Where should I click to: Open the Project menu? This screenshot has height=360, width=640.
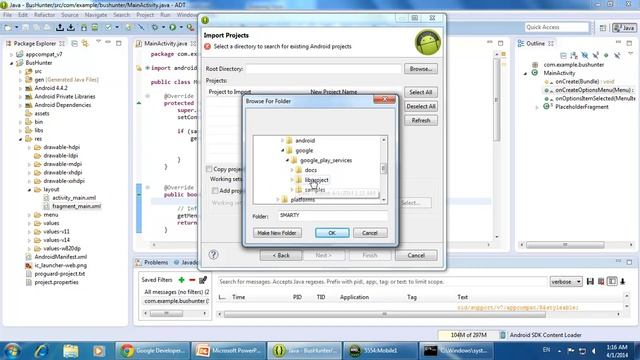[145, 15]
